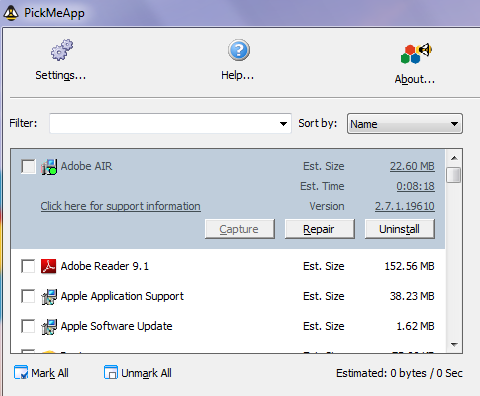The height and width of the screenshot is (396, 480).
Task: Click the blue Help question mark icon
Action: pos(239,50)
